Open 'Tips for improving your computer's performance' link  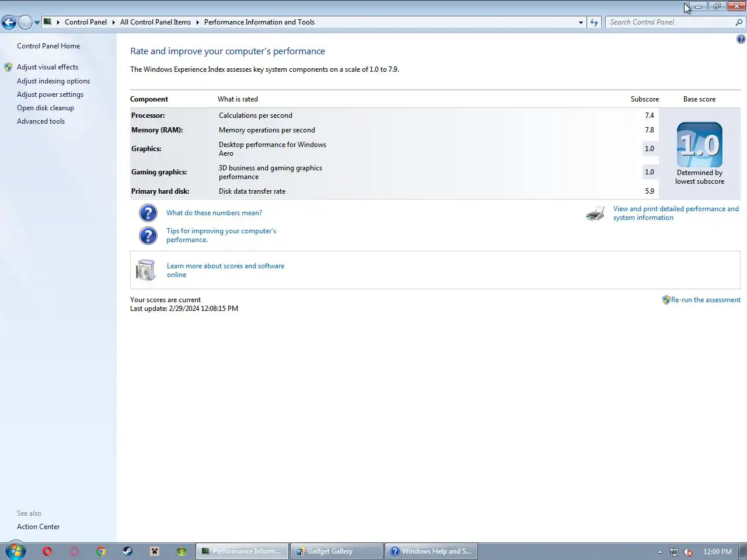click(x=221, y=235)
